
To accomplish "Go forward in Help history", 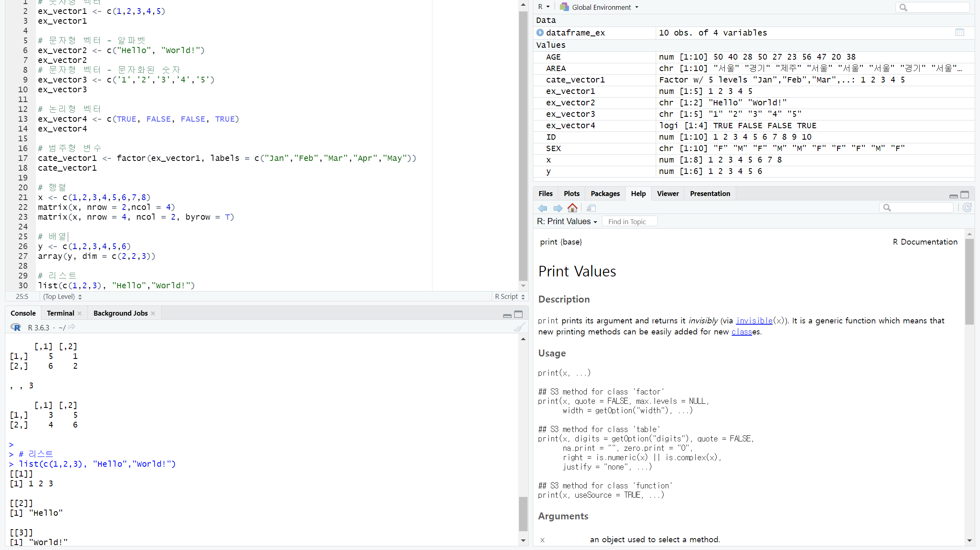I will point(557,208).
